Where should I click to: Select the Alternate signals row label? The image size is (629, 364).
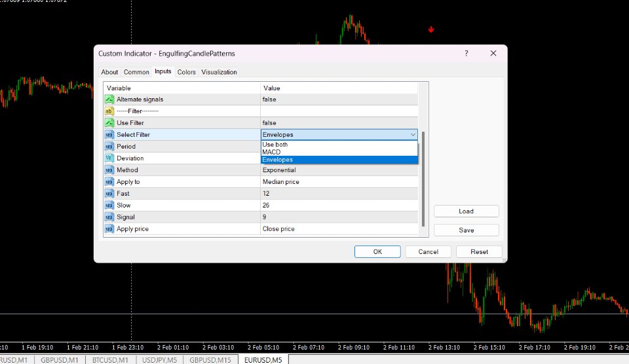[x=140, y=100]
